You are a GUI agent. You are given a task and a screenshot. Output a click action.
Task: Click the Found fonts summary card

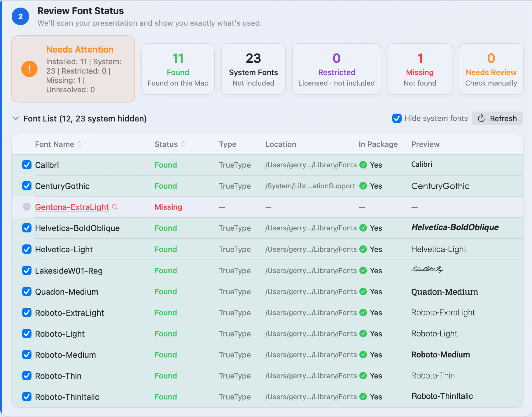tap(178, 69)
